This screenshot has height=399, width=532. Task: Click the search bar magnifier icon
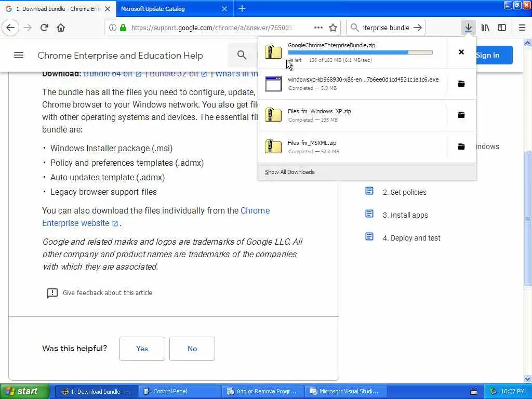[x=354, y=28]
